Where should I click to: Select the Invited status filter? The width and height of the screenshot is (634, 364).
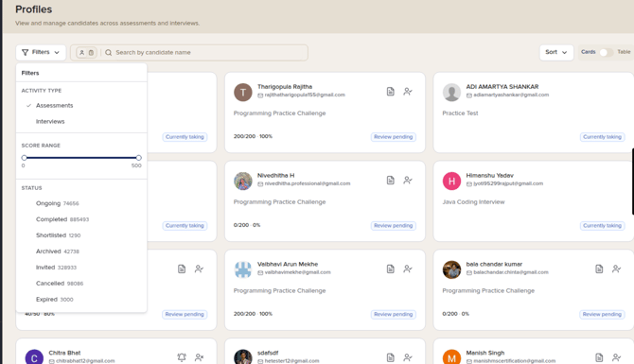coord(81,268)
